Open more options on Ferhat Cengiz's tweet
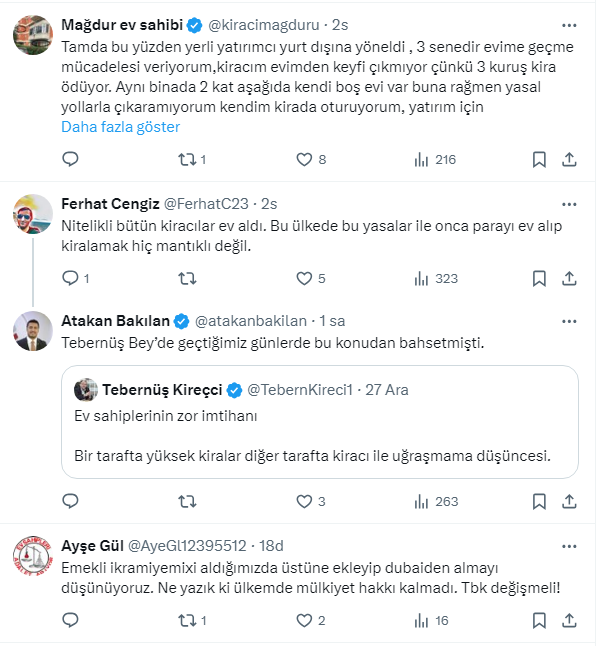Viewport: 603px width, 646px height. tap(568, 203)
